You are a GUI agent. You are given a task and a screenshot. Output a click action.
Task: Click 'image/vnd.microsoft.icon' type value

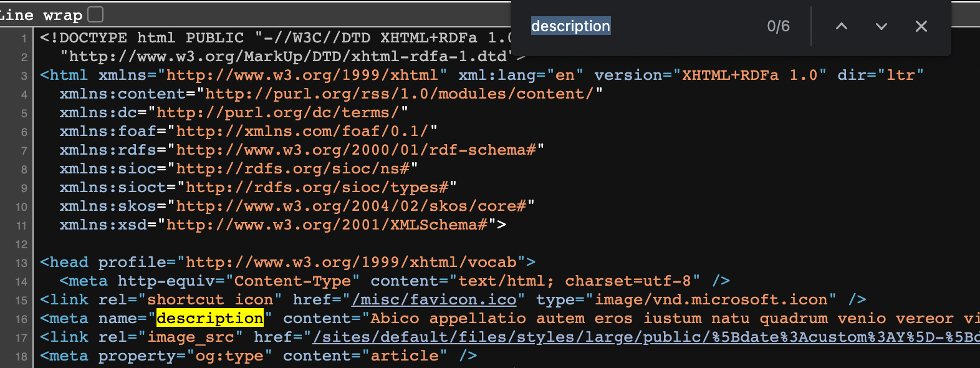pos(711,299)
